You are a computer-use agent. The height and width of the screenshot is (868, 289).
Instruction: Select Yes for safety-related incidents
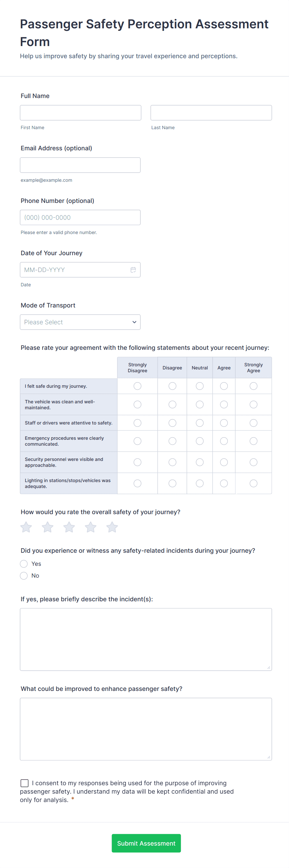point(24,564)
